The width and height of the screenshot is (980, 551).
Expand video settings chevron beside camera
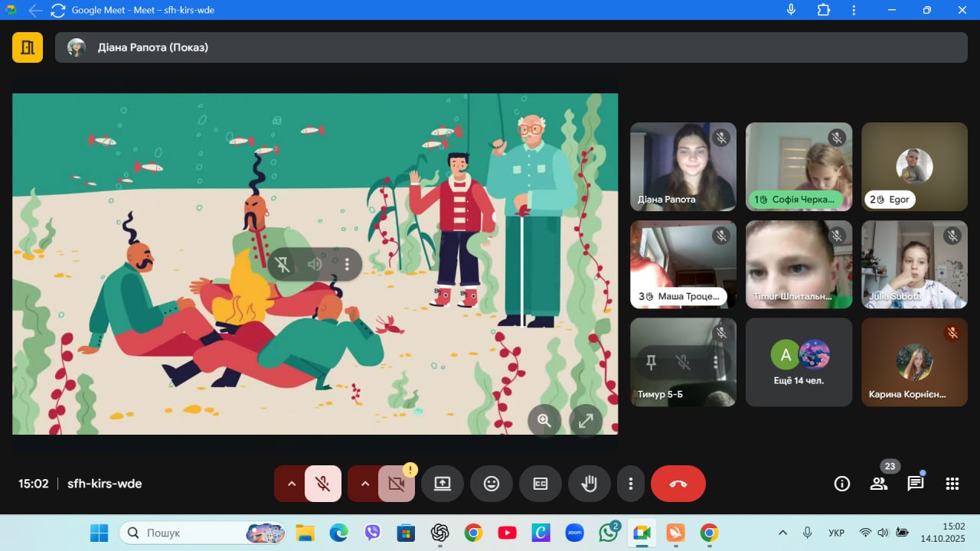[x=364, y=484]
